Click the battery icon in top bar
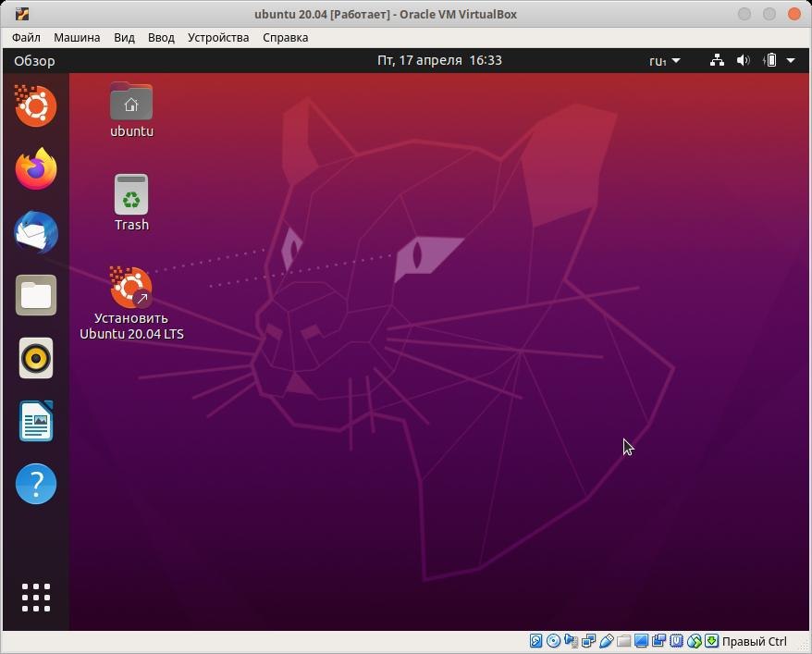This screenshot has height=654, width=812. (x=770, y=60)
